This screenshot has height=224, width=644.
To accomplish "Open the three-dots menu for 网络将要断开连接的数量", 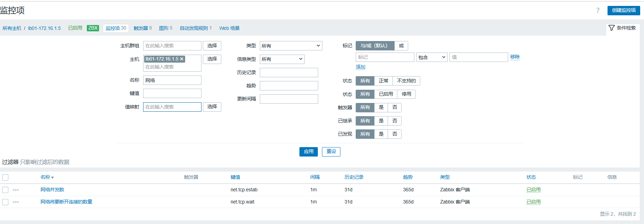I will coord(16,202).
